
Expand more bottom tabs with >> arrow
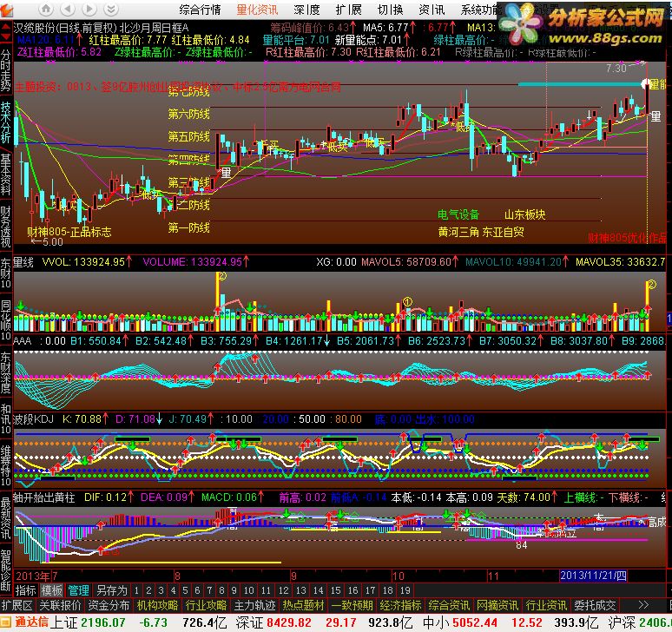point(643,605)
